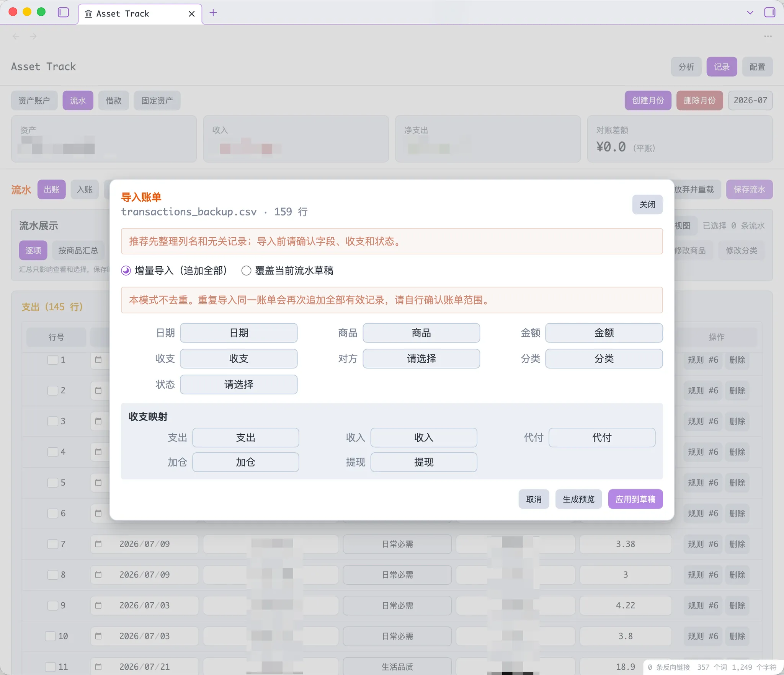The width and height of the screenshot is (784, 675).
Task: Open the 支出 mapping dropdown
Action: point(245,437)
